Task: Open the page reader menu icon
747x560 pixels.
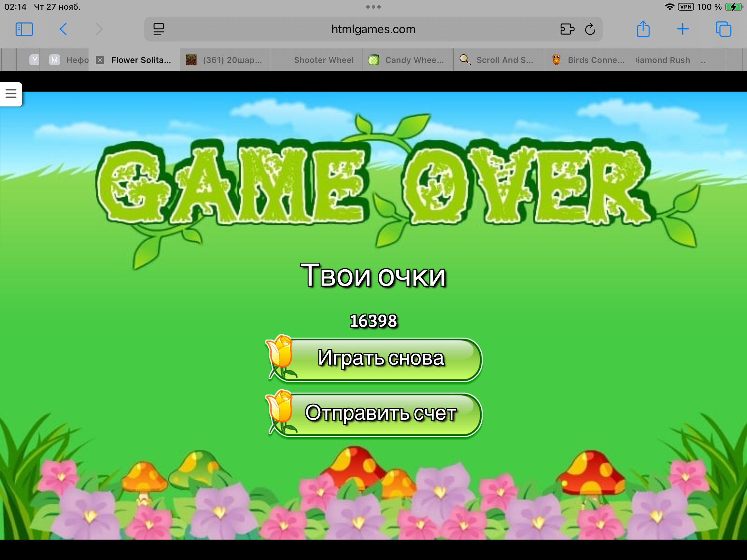Action: click(x=158, y=29)
